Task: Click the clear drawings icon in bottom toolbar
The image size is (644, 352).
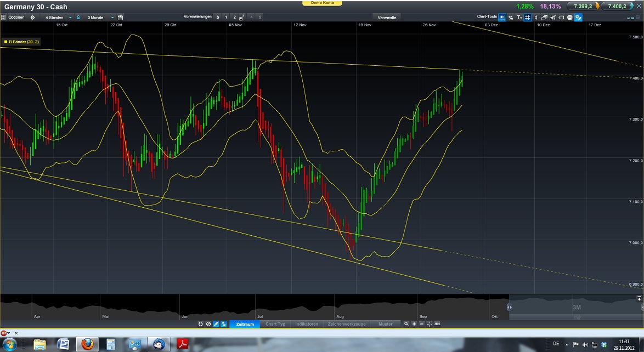Action: click(208, 324)
